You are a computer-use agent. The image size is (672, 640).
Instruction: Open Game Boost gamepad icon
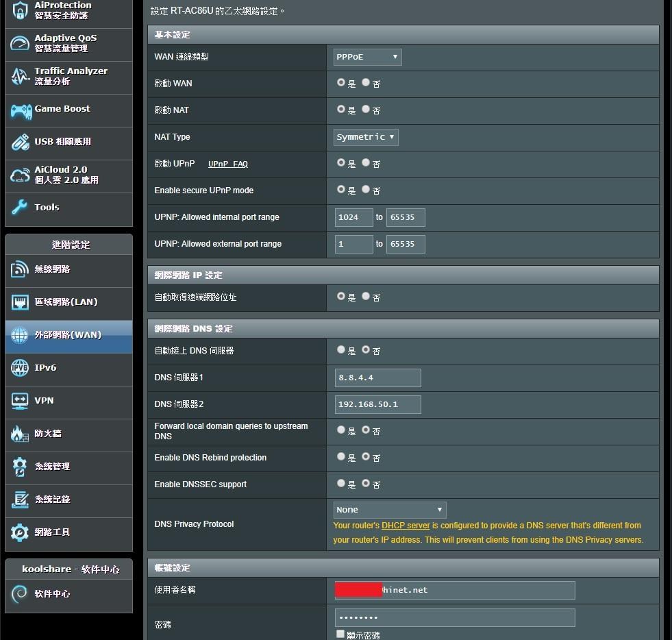[x=20, y=110]
